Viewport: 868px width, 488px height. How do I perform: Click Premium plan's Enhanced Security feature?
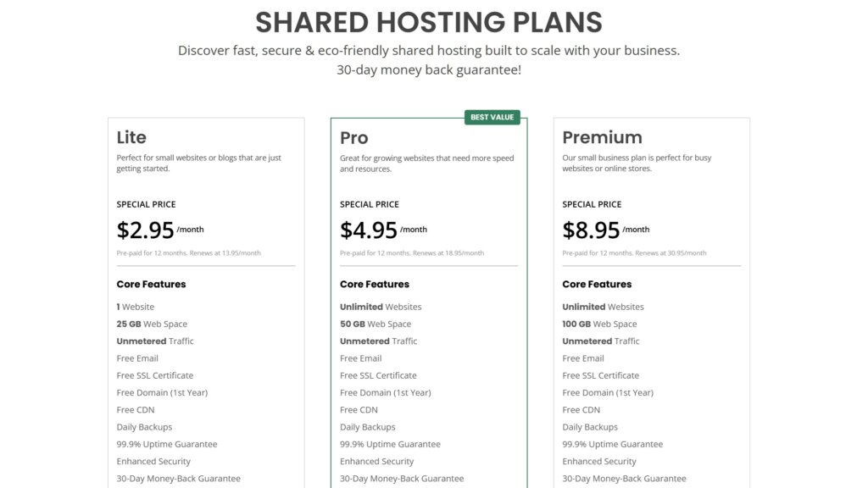pyautogui.click(x=599, y=462)
